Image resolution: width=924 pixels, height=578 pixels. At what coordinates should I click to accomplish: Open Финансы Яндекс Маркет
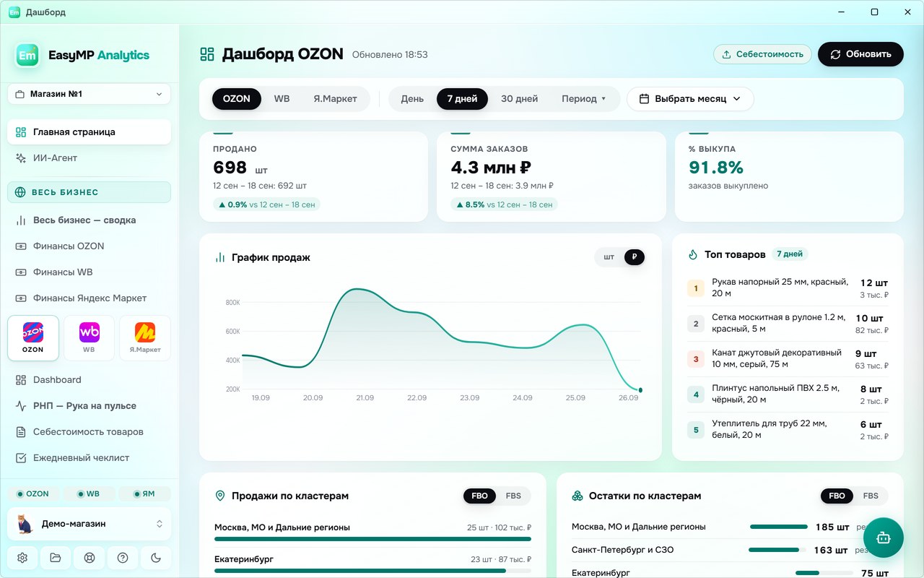coord(90,298)
